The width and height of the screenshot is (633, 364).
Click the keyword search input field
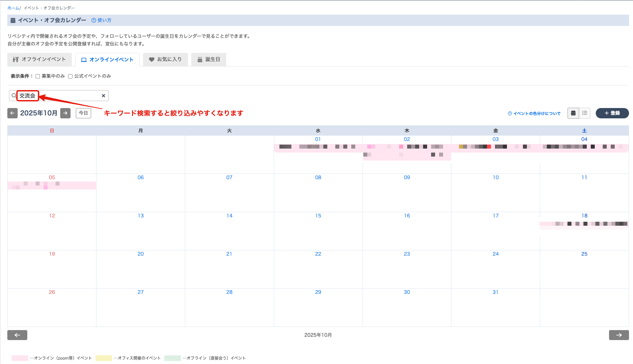coord(67,96)
